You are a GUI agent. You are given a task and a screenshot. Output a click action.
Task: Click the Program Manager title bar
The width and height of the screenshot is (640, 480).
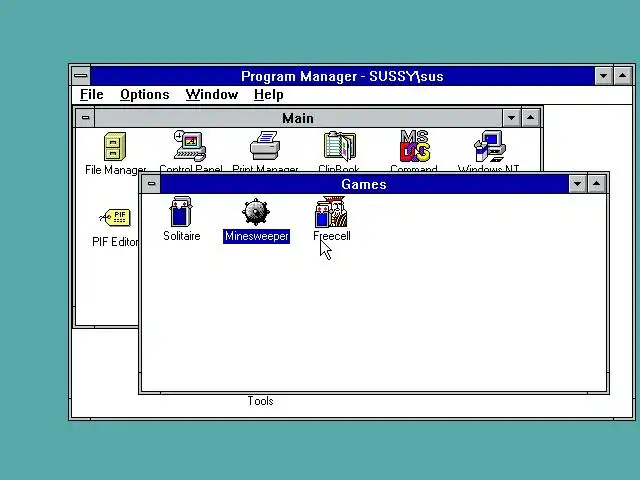(342, 76)
